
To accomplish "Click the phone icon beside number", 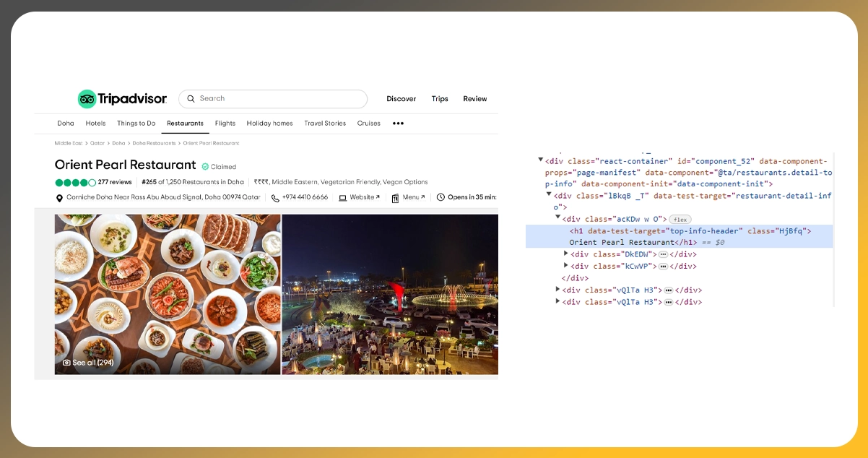I will [275, 198].
